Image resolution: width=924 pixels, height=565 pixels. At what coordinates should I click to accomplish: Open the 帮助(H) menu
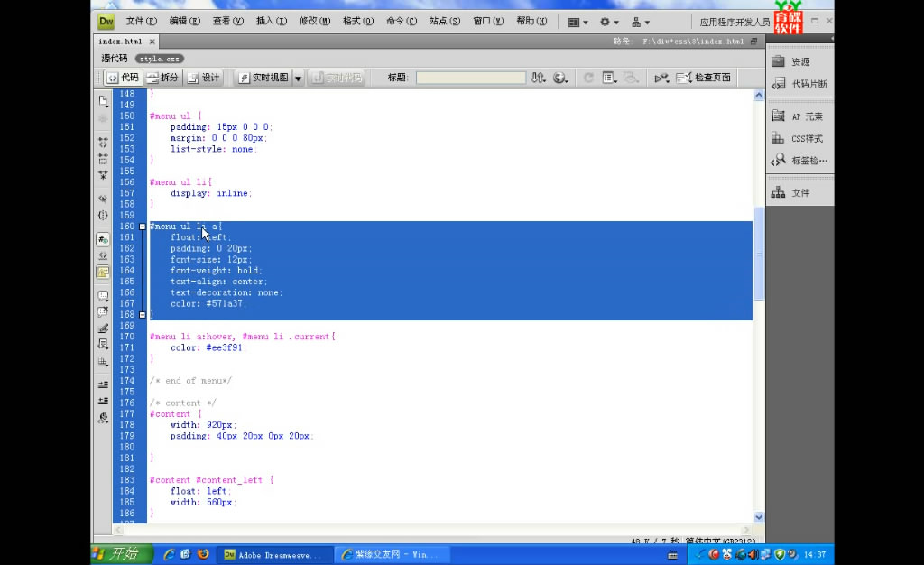(x=531, y=21)
